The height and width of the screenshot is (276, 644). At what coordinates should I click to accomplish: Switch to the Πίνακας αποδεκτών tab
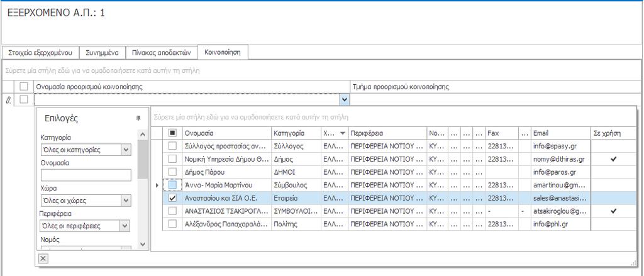(162, 53)
